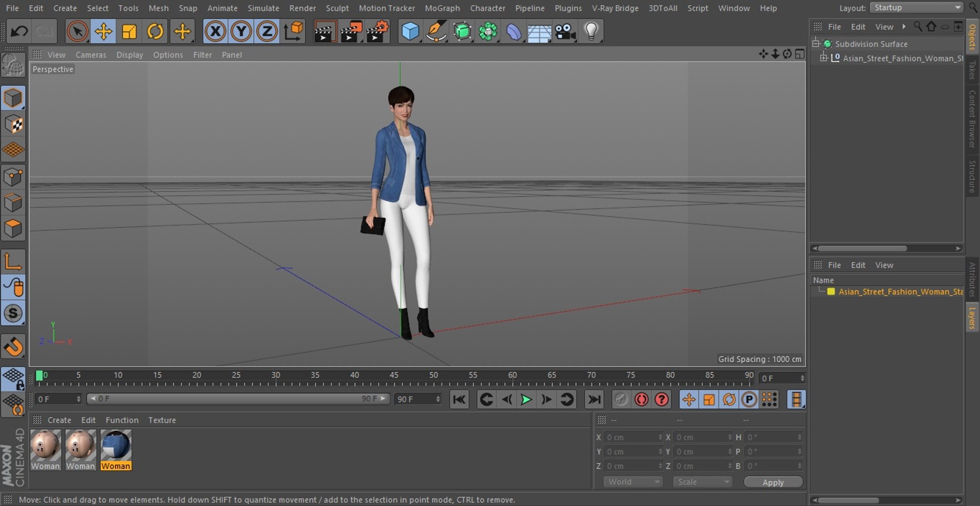Image resolution: width=980 pixels, height=506 pixels.
Task: Open Render to Picture Viewer
Action: point(351,32)
